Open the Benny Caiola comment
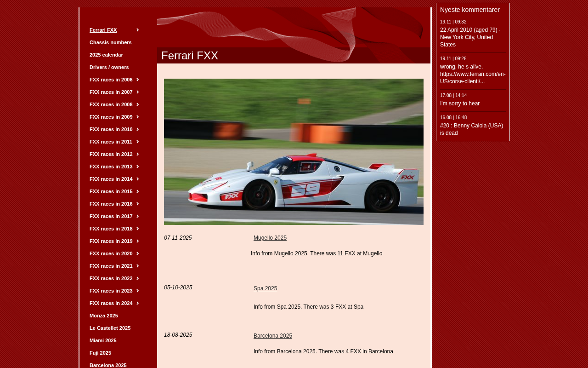Image resolution: width=588 pixels, height=368 pixels. pyautogui.click(x=472, y=129)
